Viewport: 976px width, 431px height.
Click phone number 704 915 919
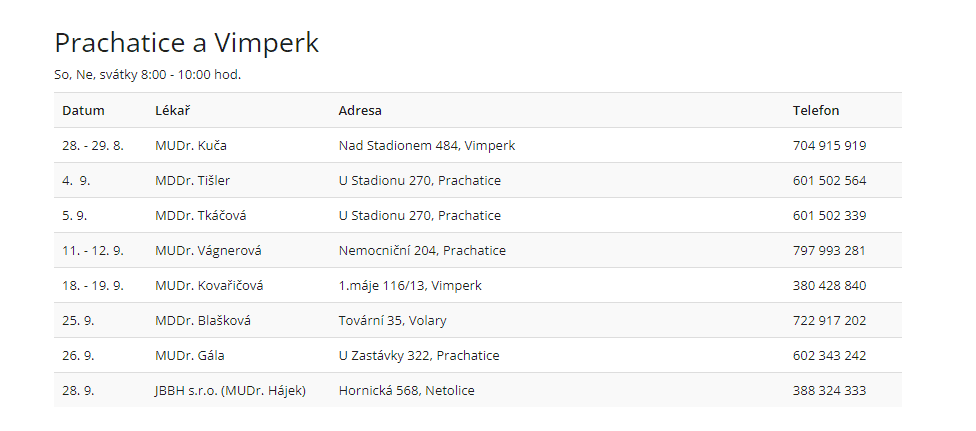[829, 146]
